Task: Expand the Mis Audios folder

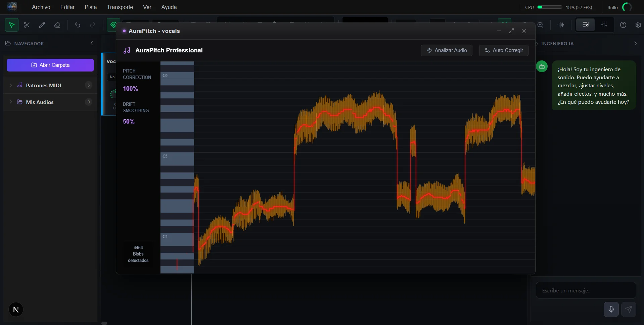Action: 11,102
